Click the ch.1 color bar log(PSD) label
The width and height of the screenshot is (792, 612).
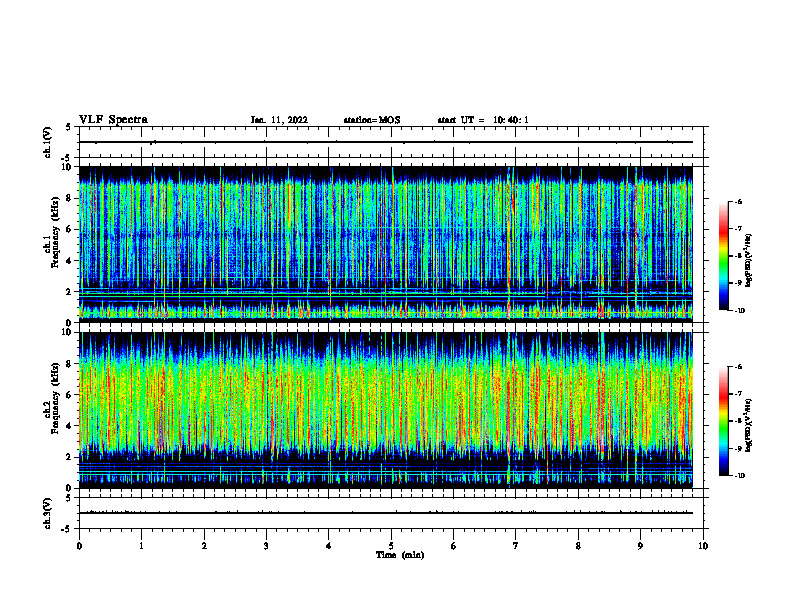pos(749,261)
